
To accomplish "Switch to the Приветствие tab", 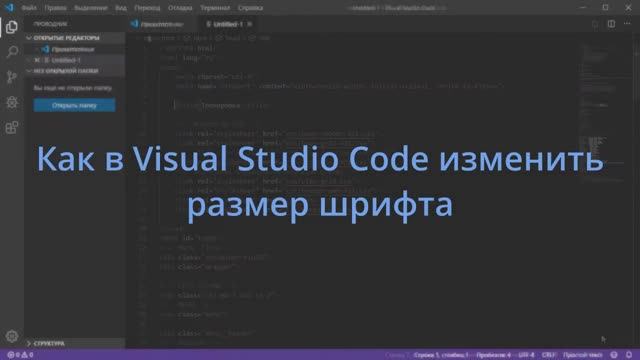I will click(x=162, y=24).
